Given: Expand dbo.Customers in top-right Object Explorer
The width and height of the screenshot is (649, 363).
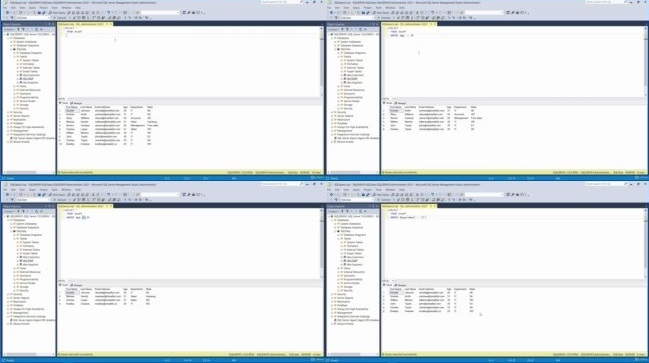Looking at the screenshot, I should point(341,75).
